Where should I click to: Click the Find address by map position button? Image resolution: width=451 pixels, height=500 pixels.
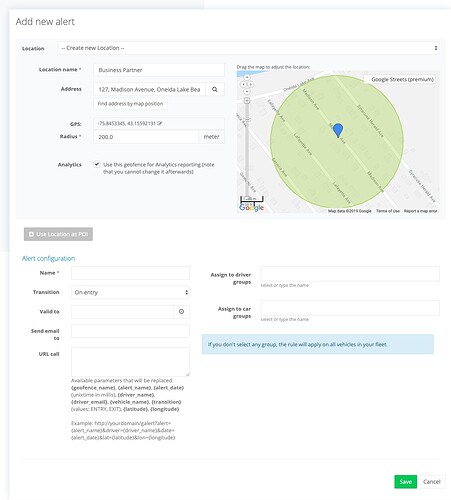(130, 104)
